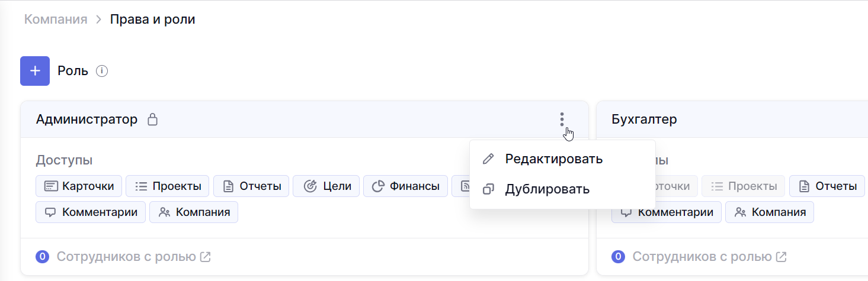Click the external link icon in Администратор footer

pos(206,257)
